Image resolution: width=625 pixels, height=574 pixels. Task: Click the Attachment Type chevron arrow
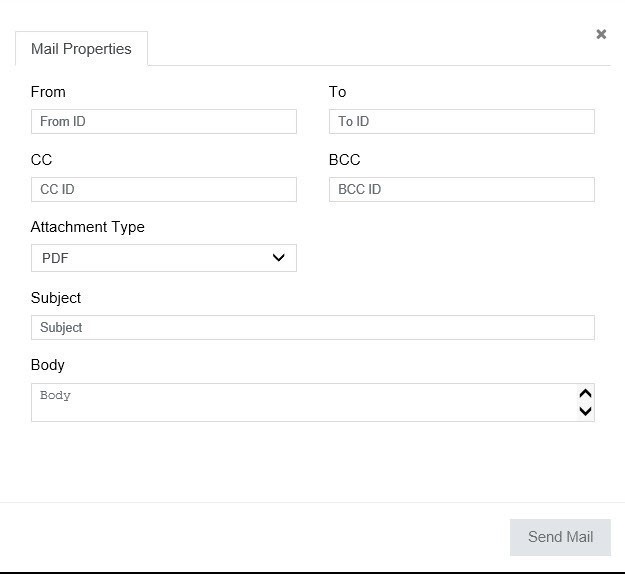[x=279, y=258]
